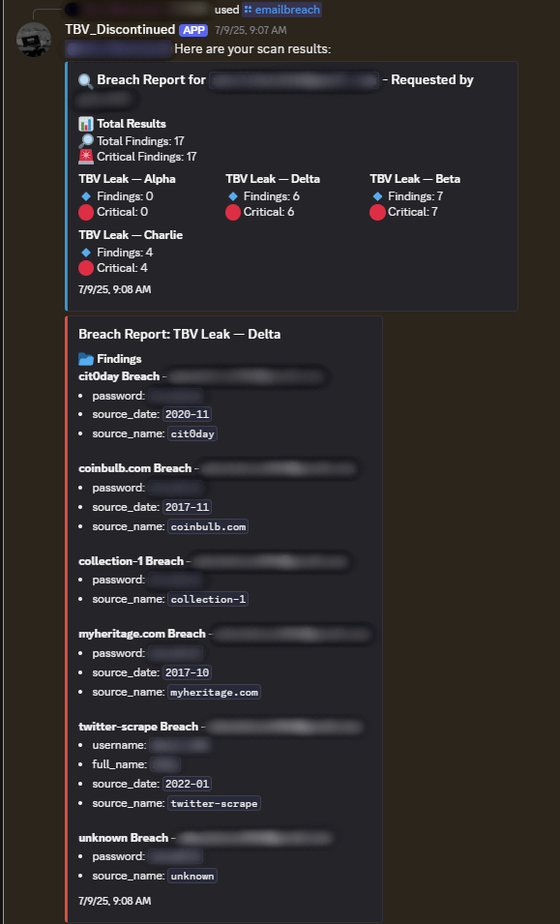The width and height of the screenshot is (560, 924).
Task: Click the red circle beside Critical: 4
Action: point(86,268)
